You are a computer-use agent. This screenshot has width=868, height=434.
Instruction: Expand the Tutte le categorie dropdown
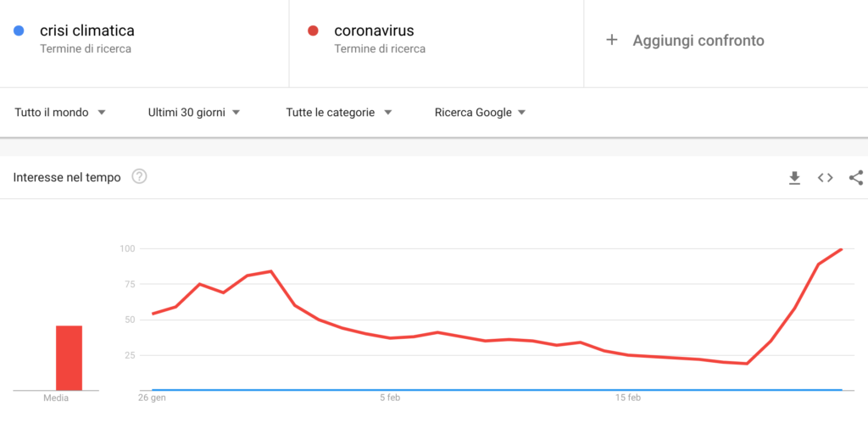(x=339, y=113)
